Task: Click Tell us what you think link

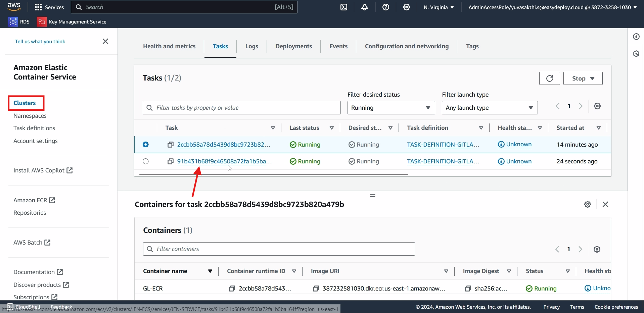Action: coord(40,42)
